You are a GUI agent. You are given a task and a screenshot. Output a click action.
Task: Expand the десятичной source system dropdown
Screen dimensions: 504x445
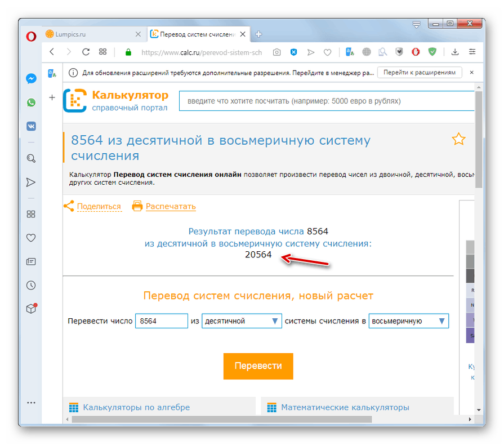point(242,321)
